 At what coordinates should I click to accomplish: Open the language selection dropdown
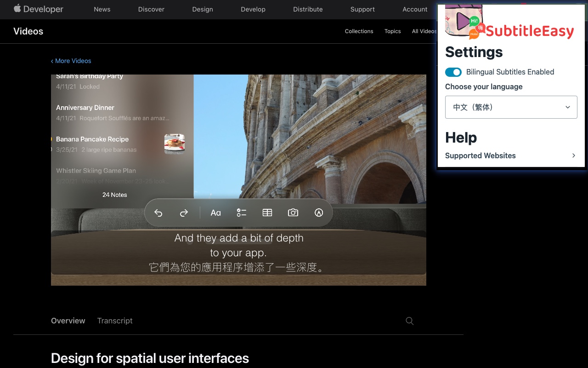[x=511, y=107]
